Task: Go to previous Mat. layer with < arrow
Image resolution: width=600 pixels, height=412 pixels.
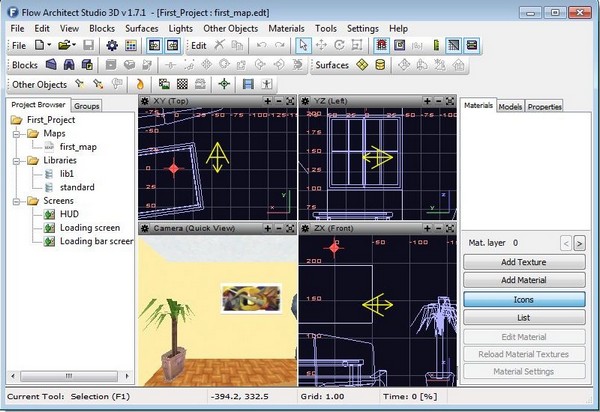Action: tap(566, 243)
